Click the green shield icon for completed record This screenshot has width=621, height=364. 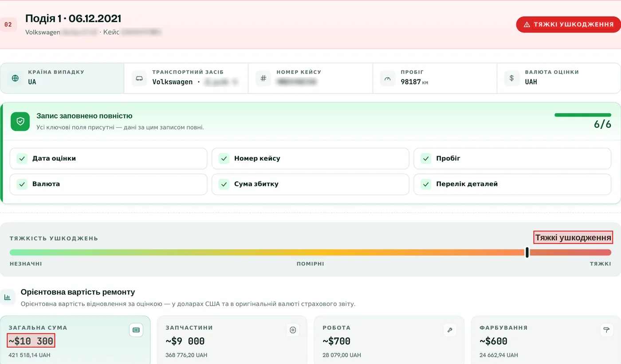[x=20, y=121]
